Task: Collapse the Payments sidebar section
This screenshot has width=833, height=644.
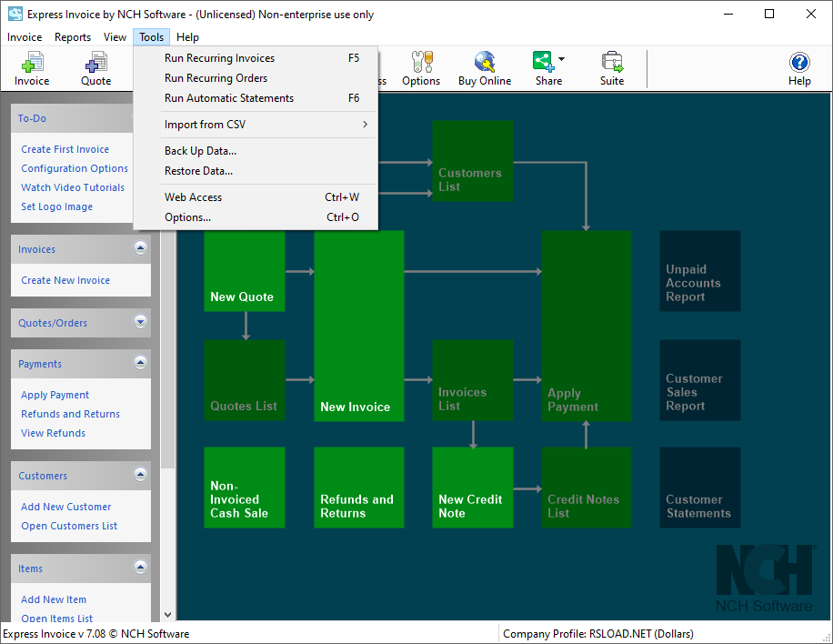Action: (140, 363)
